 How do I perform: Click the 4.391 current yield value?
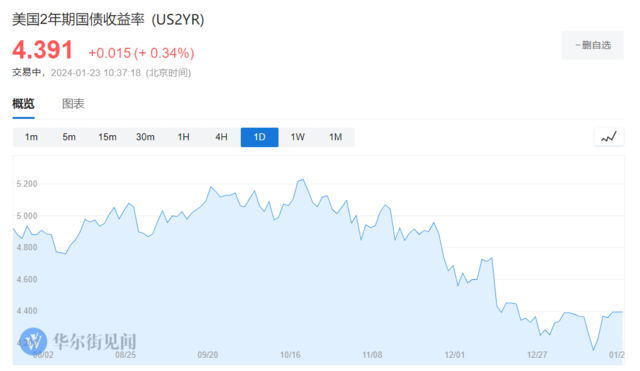[x=42, y=50]
